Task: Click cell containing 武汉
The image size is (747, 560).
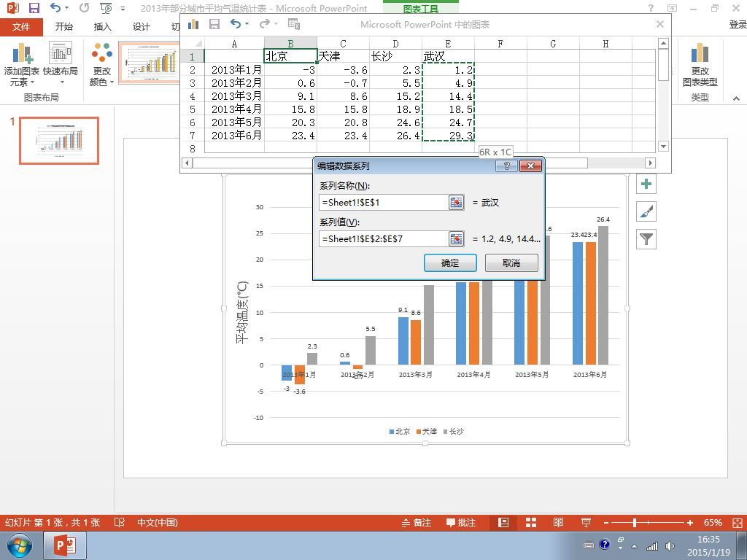Action: [448, 55]
